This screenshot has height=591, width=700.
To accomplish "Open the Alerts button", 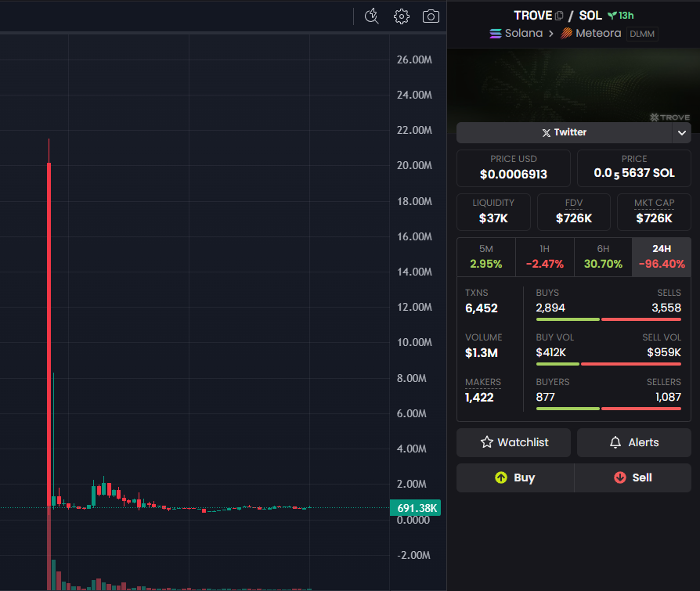I will (x=634, y=442).
